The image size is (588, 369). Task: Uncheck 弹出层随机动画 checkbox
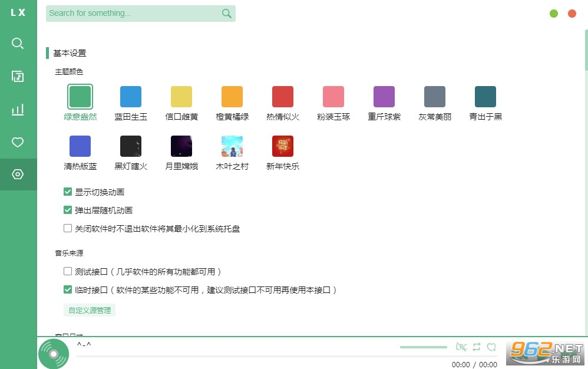[x=68, y=210]
